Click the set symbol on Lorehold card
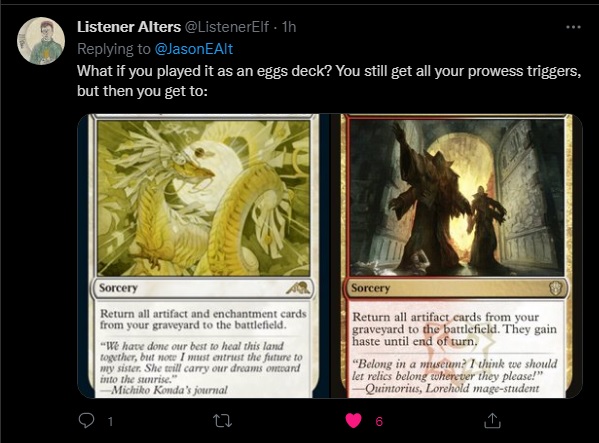This screenshot has height=443, width=599. tap(555, 288)
